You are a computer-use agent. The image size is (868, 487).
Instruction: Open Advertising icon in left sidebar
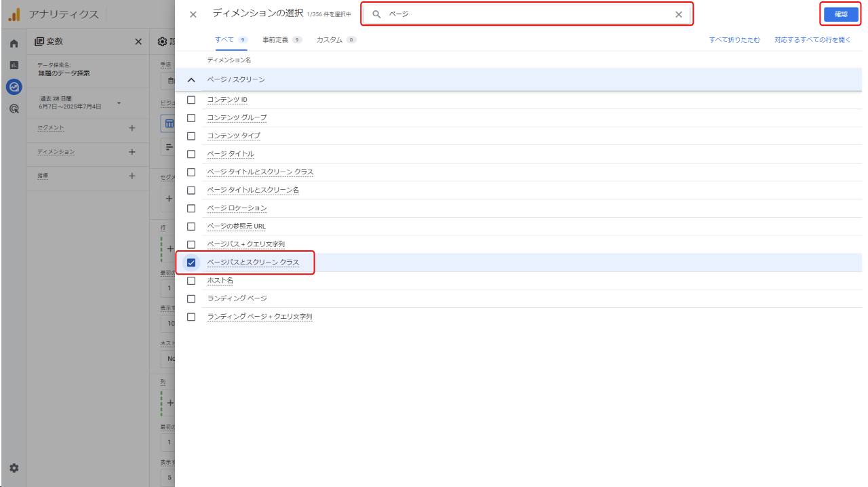click(14, 109)
